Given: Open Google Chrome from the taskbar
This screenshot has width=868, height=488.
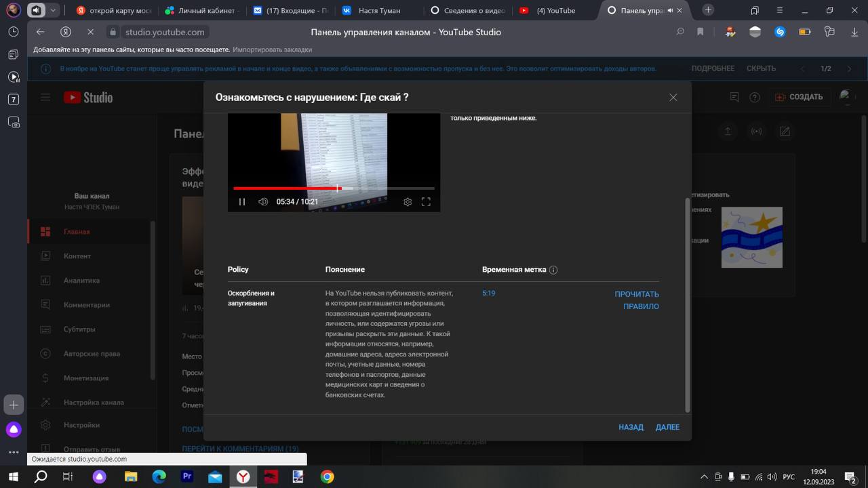Looking at the screenshot, I should click(x=327, y=477).
